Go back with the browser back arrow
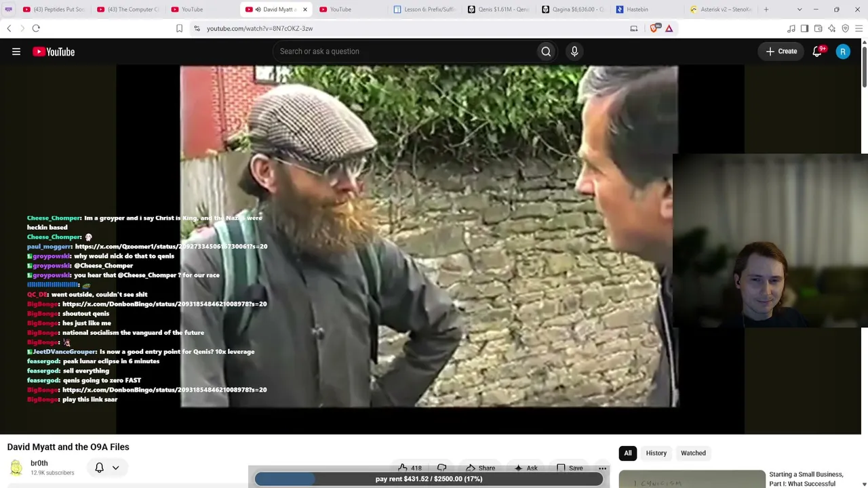 (x=9, y=28)
